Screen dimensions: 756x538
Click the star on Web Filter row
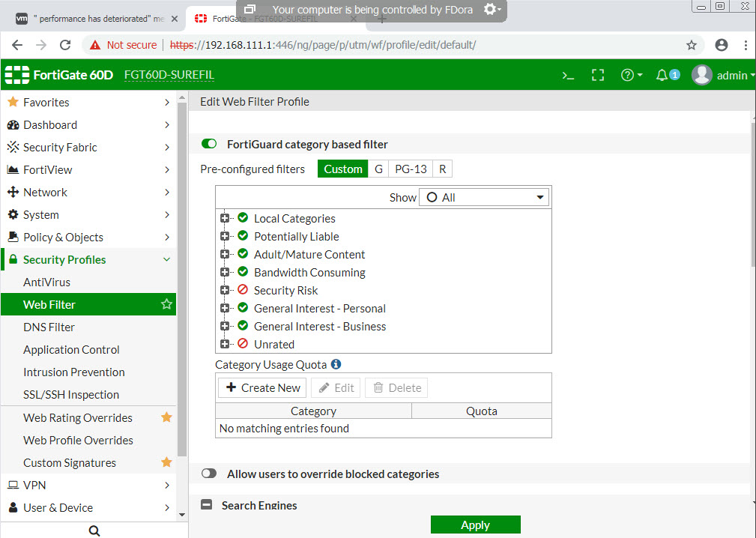166,304
